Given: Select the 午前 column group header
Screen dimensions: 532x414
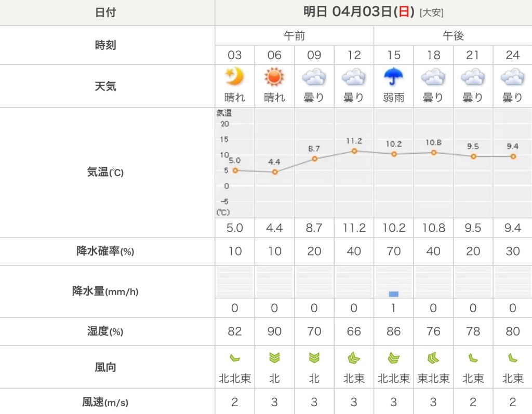Looking at the screenshot, I should (x=294, y=36).
